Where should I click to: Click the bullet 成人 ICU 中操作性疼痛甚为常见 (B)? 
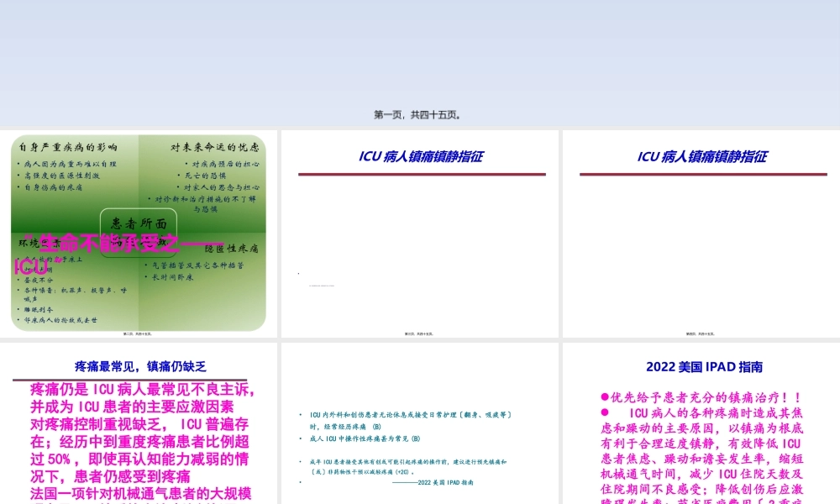tap(365, 438)
